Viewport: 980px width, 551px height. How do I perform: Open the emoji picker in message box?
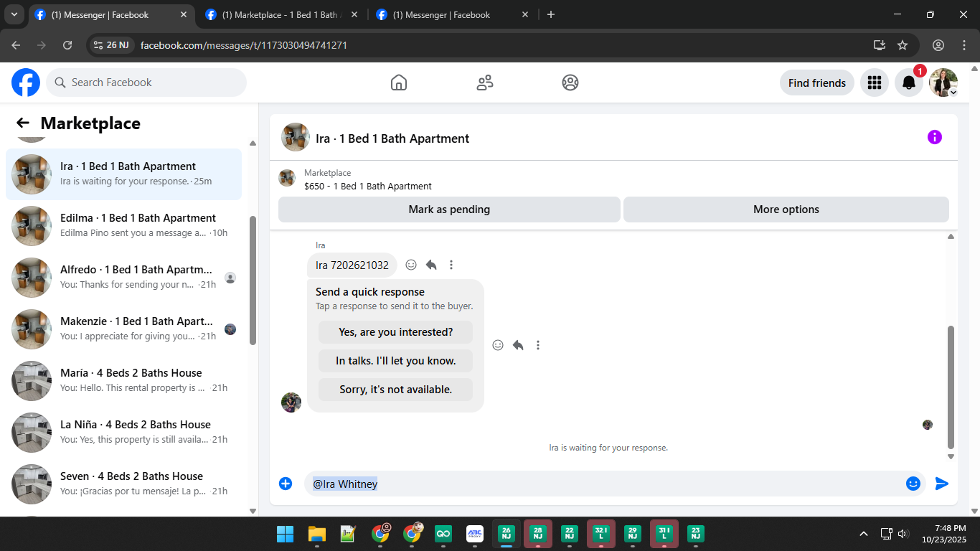[x=913, y=484]
